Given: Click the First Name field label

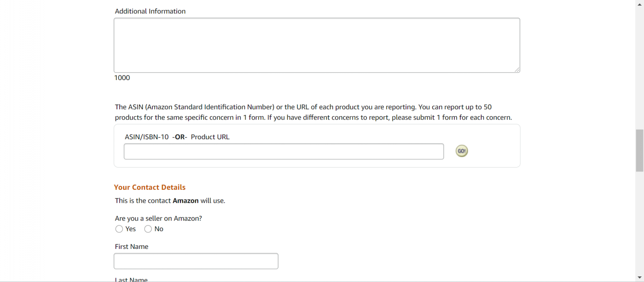Looking at the screenshot, I should pyautogui.click(x=131, y=247).
